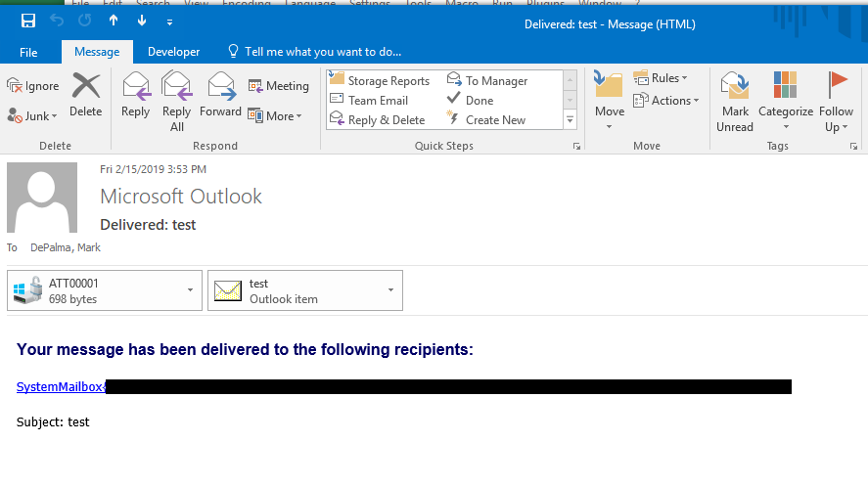The height and width of the screenshot is (487, 868).
Task: Run the Done quick step
Action: (x=470, y=100)
